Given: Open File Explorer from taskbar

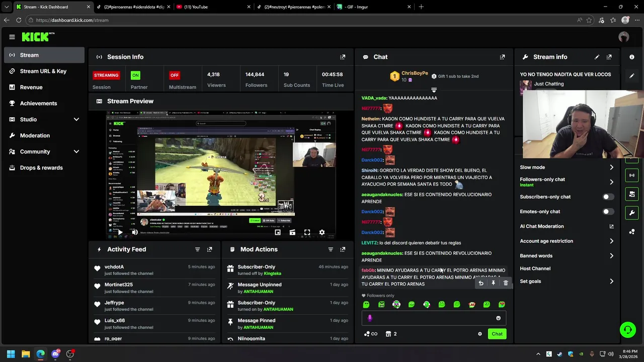Looking at the screenshot, I should [x=25, y=354].
